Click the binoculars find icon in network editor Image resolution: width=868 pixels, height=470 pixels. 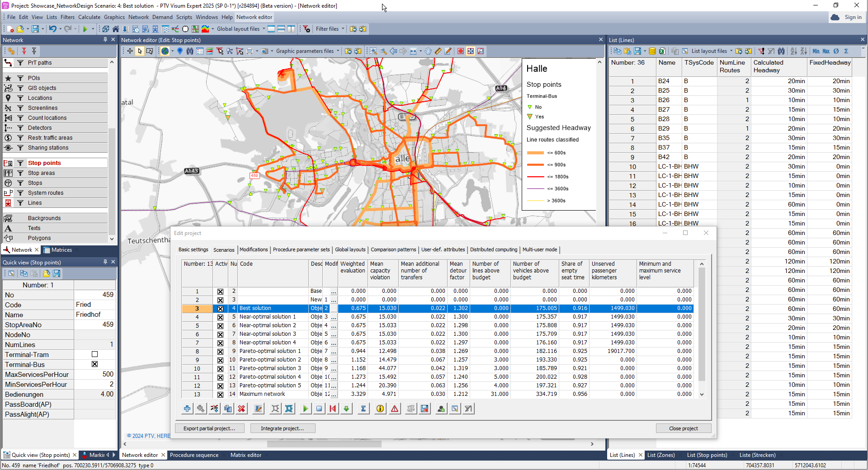click(x=190, y=51)
